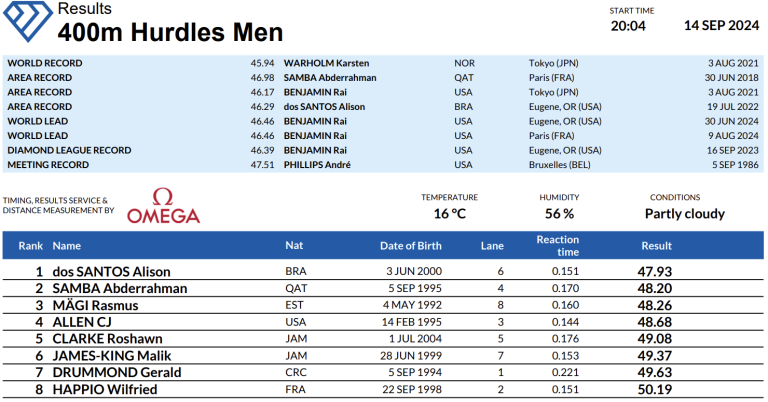Screen dimensions: 768x402
Task: Click MÄGI Rasmus athlete name
Action: (x=95, y=305)
